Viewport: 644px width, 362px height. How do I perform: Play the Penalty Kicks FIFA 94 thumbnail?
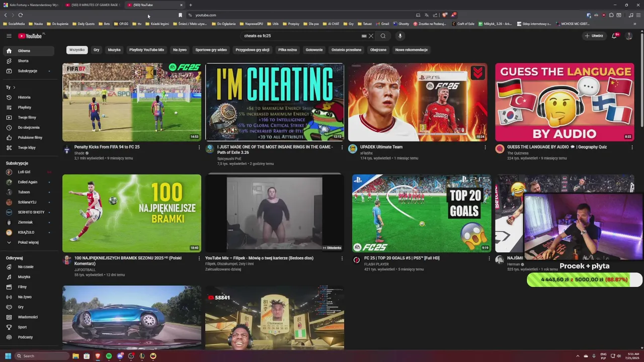click(132, 102)
